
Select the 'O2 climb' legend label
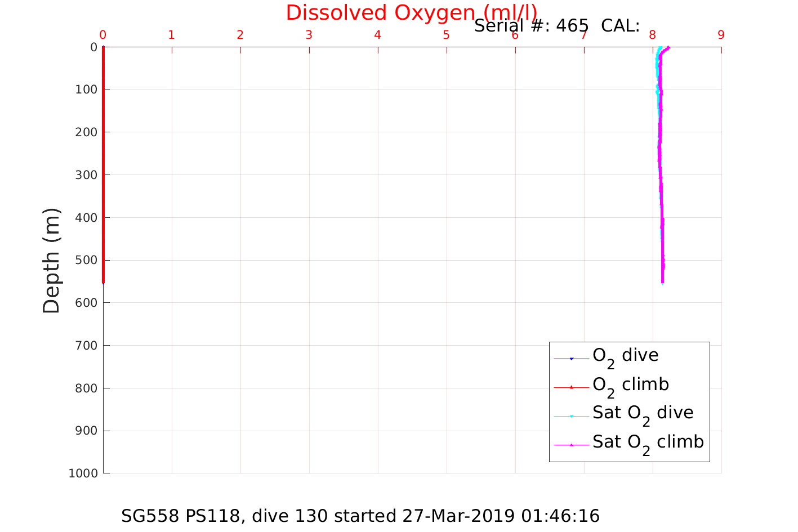pyautogui.click(x=631, y=385)
